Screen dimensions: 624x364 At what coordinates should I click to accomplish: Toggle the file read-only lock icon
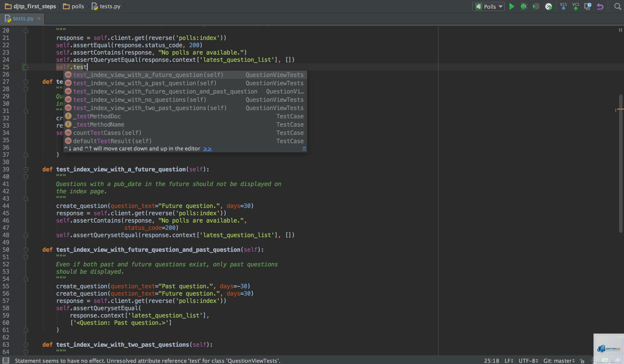[x=582, y=361]
